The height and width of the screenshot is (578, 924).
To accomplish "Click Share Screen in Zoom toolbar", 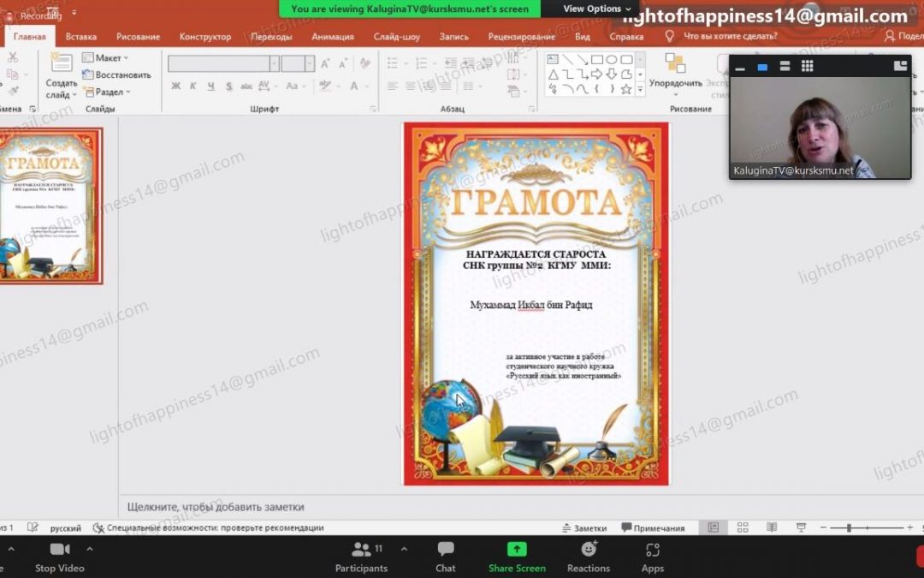I will [x=517, y=556].
